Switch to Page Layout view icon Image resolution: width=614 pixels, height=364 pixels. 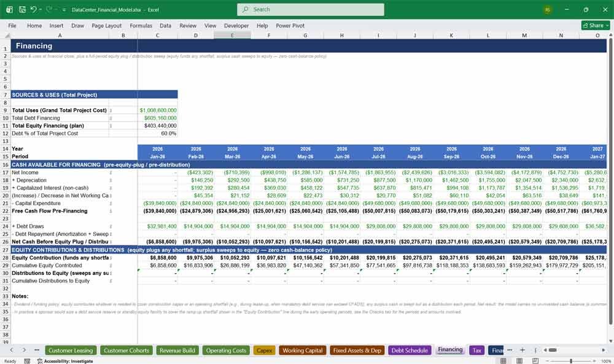tap(519, 360)
